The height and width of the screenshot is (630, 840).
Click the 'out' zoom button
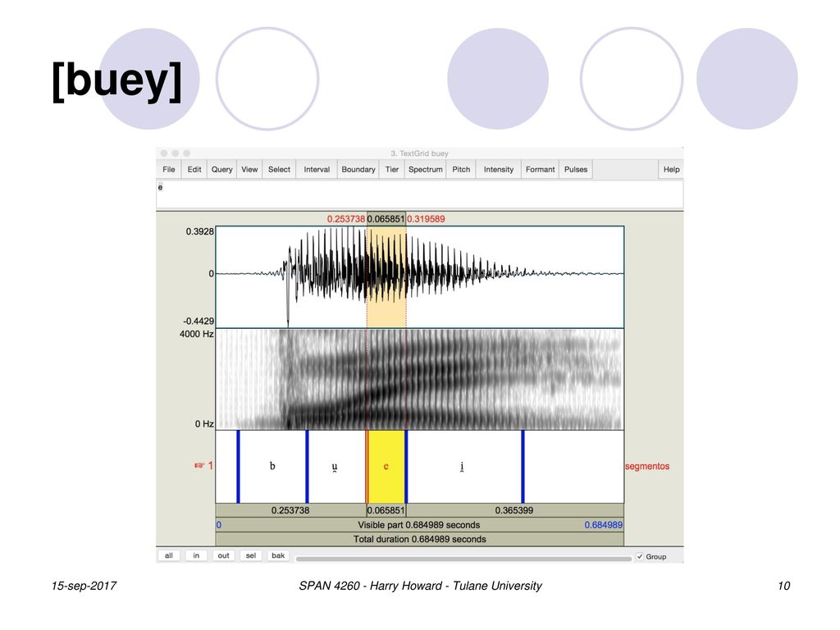(223, 555)
